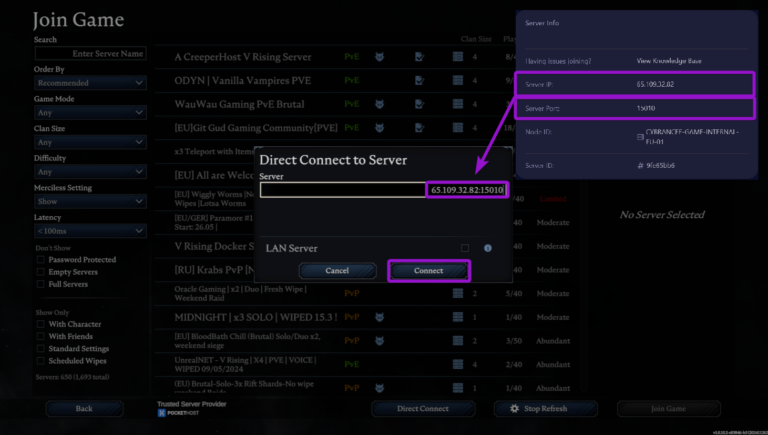Screen dimensions: 768x435
Task: Open the View Knowledge Base link
Action: pos(669,61)
